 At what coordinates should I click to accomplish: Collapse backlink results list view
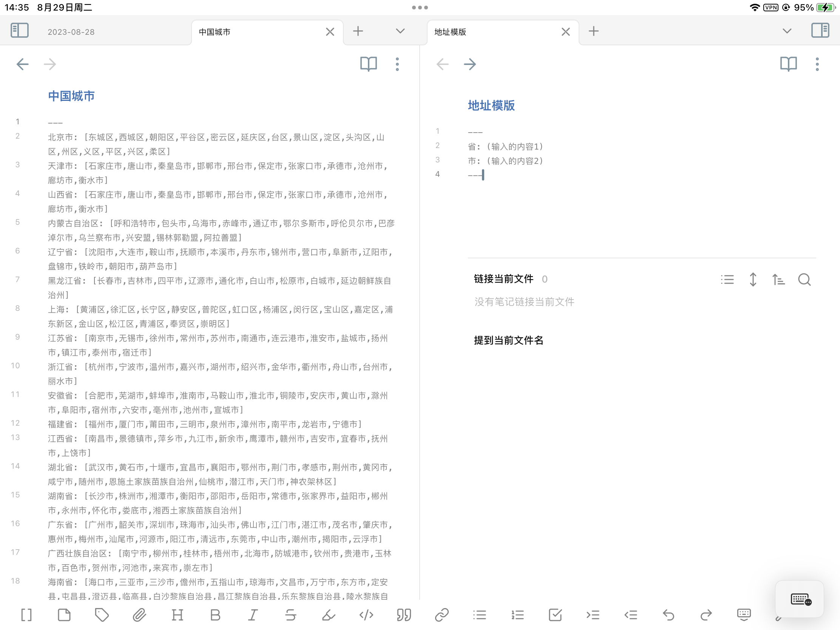click(727, 280)
